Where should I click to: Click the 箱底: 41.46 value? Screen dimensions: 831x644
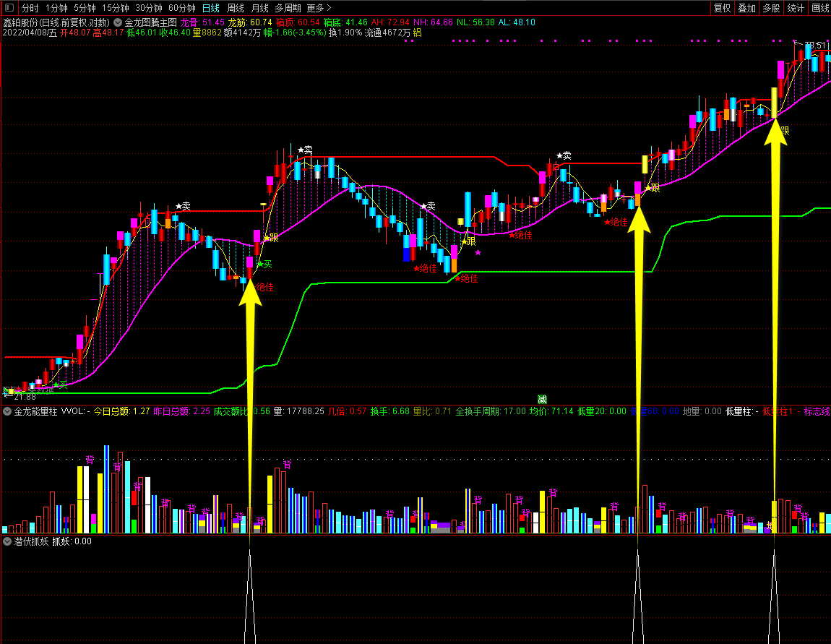tap(345, 22)
